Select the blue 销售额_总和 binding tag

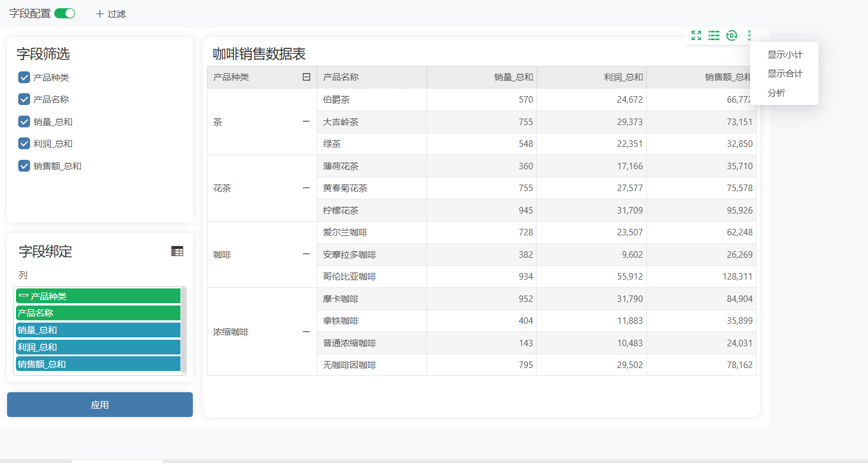(98, 365)
